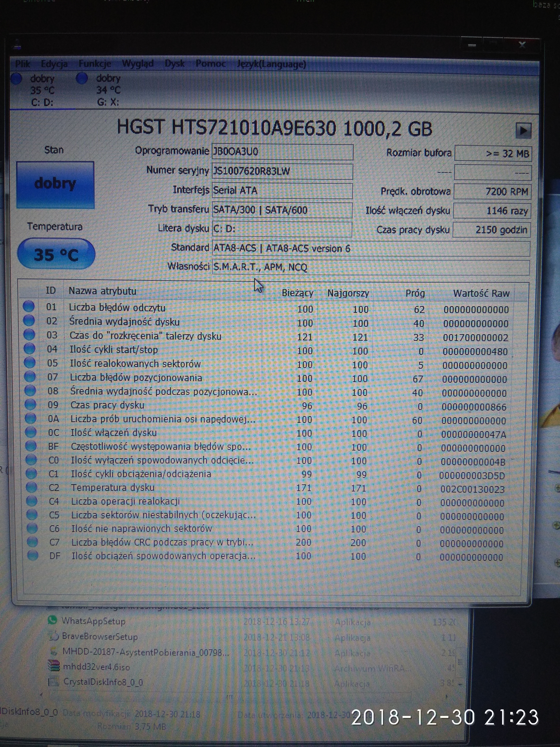
Task: Click status dot for attribute 09 'Czas pracy dysku'
Action: coord(30,404)
